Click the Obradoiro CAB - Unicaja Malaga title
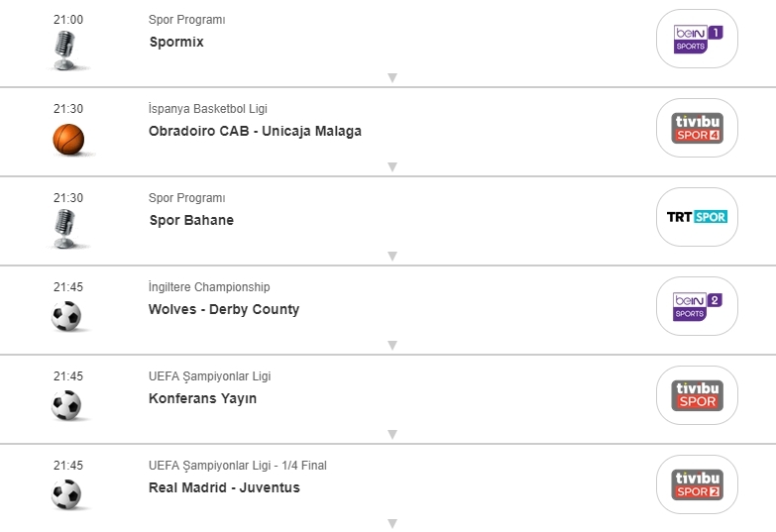 coord(255,131)
